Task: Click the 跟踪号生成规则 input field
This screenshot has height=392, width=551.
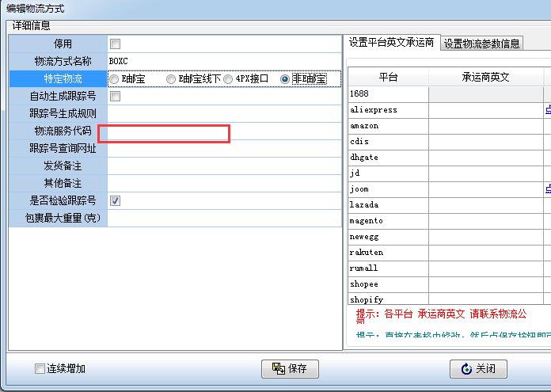Action: 224,113
